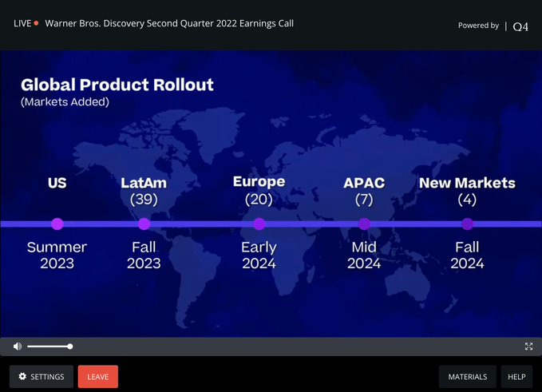Click the 'Fall 2023' date label

(144, 255)
